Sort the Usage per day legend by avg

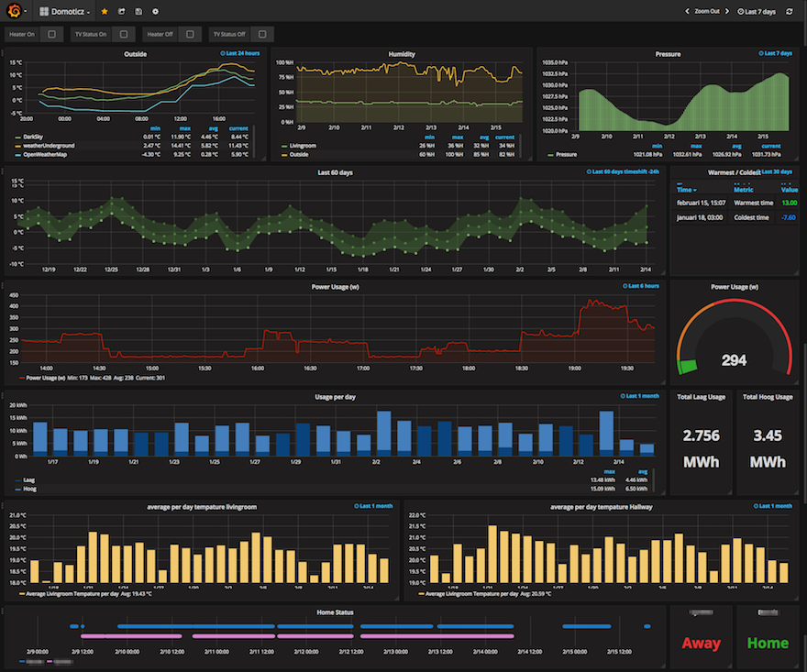point(642,471)
